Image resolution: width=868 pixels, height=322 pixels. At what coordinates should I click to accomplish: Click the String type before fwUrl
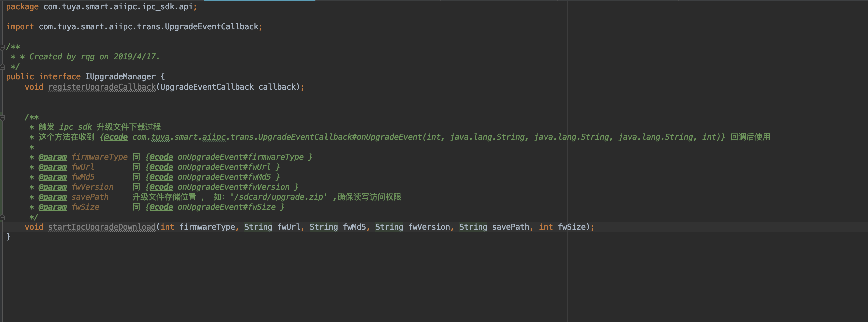[x=258, y=227]
